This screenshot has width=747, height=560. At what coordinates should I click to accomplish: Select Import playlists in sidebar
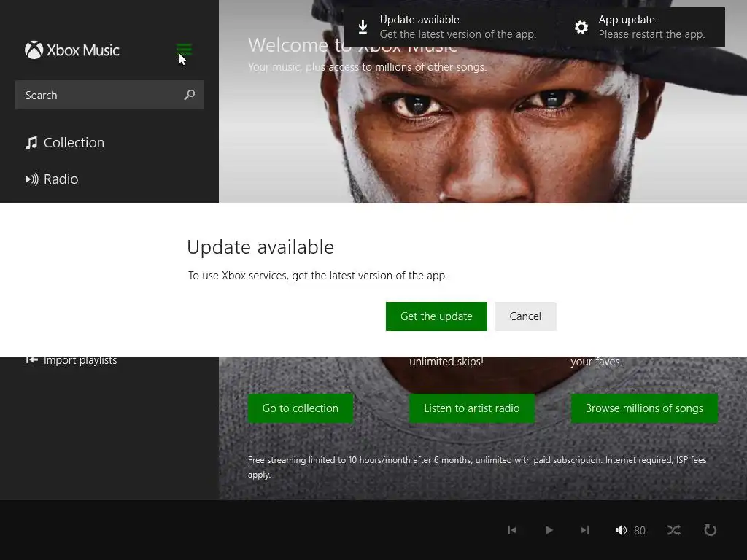[x=71, y=360]
